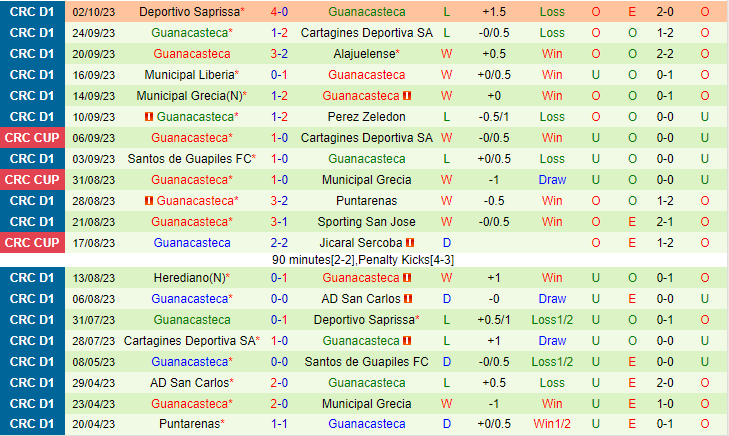Click red card icon beside Jicaral Sercoba

[x=410, y=243]
